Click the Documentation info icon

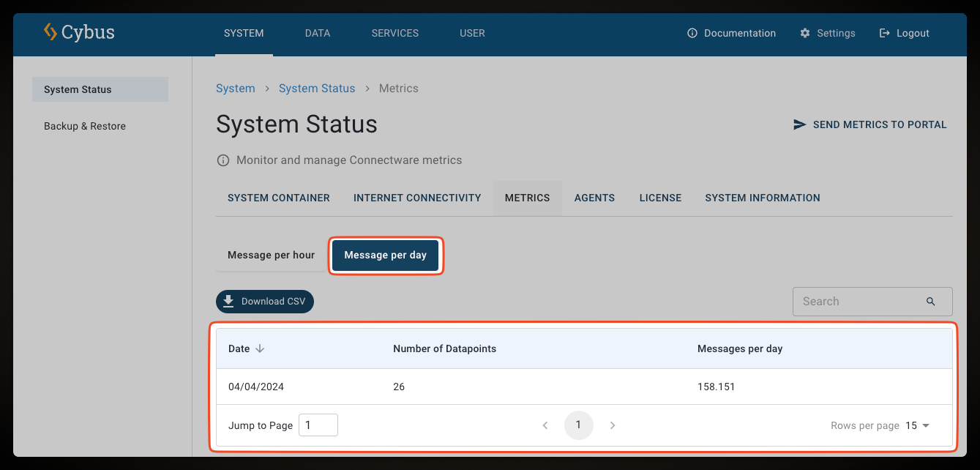692,33
